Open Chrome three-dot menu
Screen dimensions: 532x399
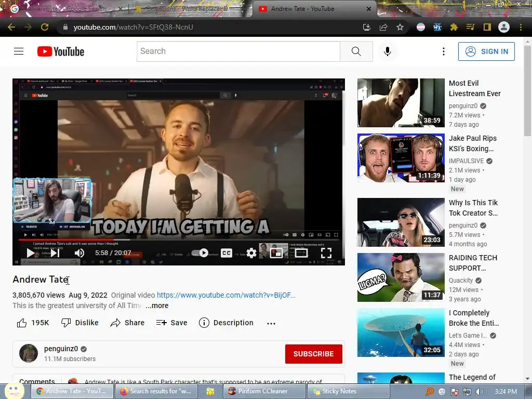[521, 27]
